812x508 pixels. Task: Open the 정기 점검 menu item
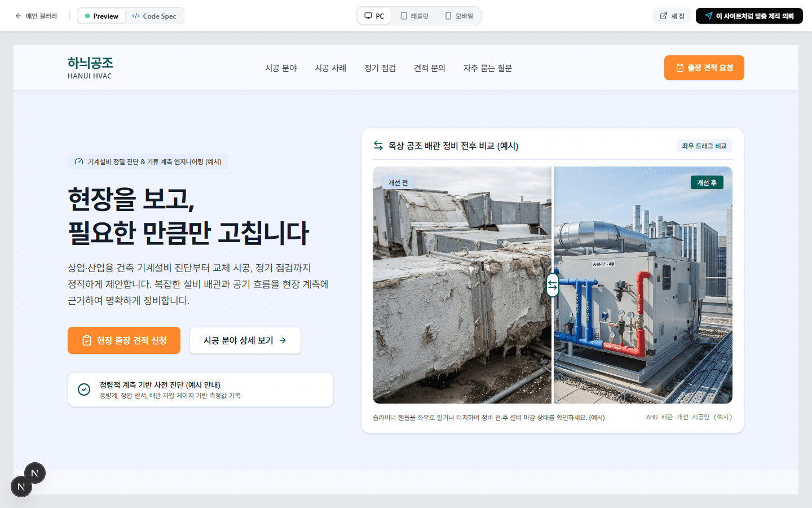pyautogui.click(x=380, y=68)
